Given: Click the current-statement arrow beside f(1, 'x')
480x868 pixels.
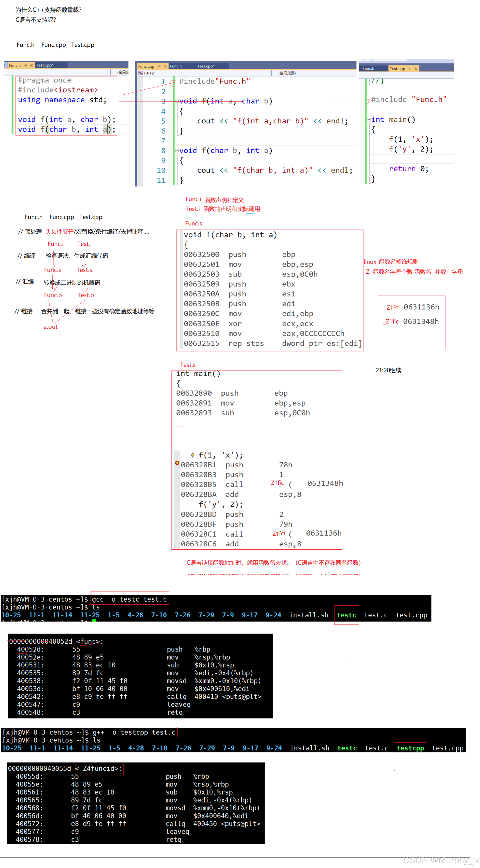Looking at the screenshot, I should pos(193,455).
